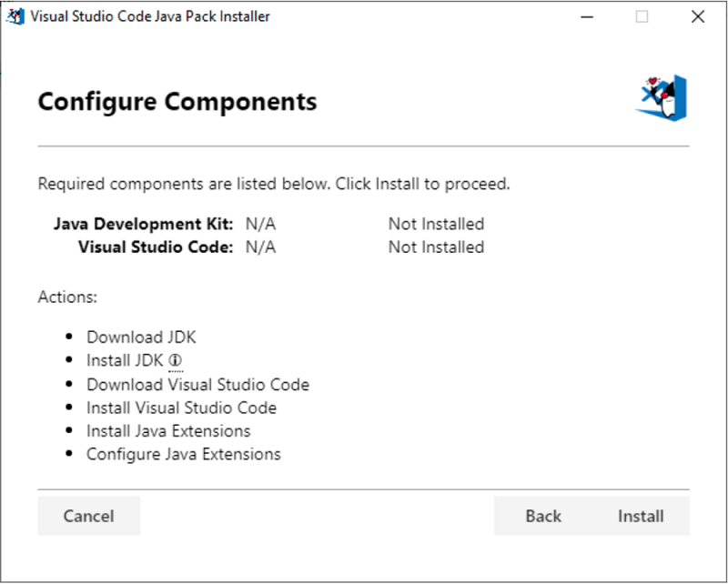Click Not Installed status for Visual Studio Code

(x=436, y=247)
